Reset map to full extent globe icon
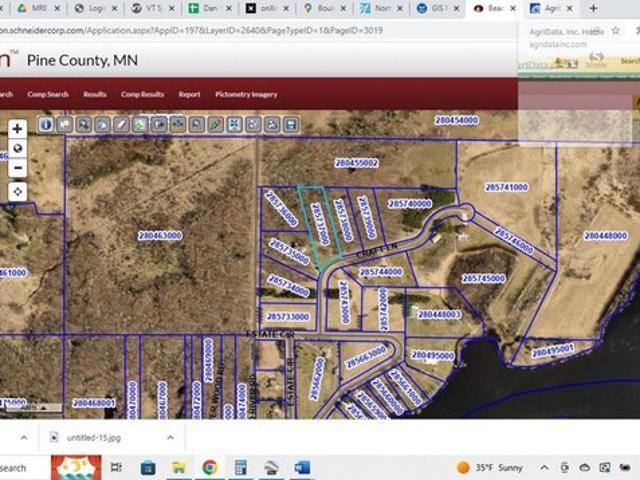 tap(17, 148)
